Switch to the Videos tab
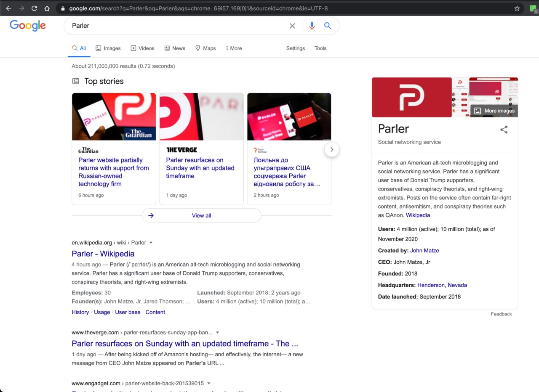This screenshot has width=539, height=392. pos(143,48)
